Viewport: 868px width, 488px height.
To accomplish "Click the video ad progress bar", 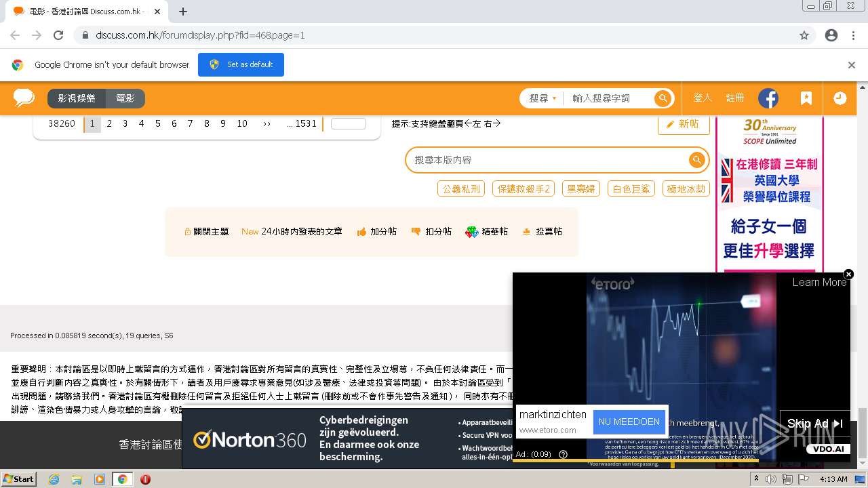I will pyautogui.click(x=681, y=461).
